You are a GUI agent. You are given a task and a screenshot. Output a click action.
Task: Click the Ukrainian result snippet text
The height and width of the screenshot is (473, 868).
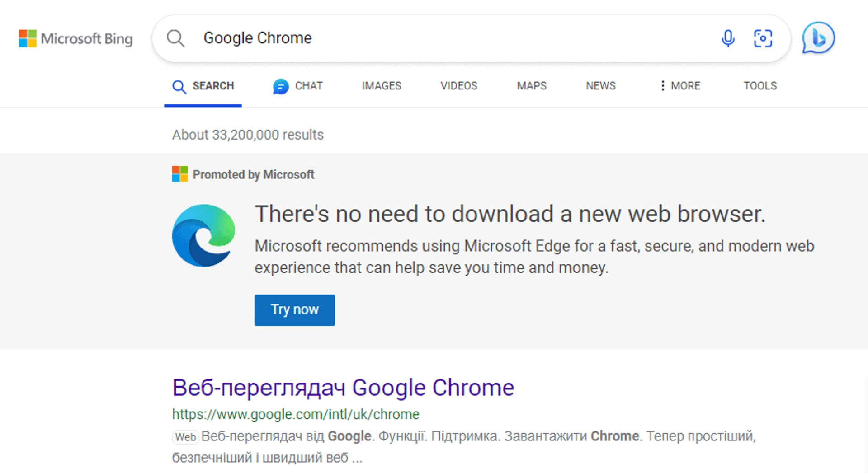[464, 447]
